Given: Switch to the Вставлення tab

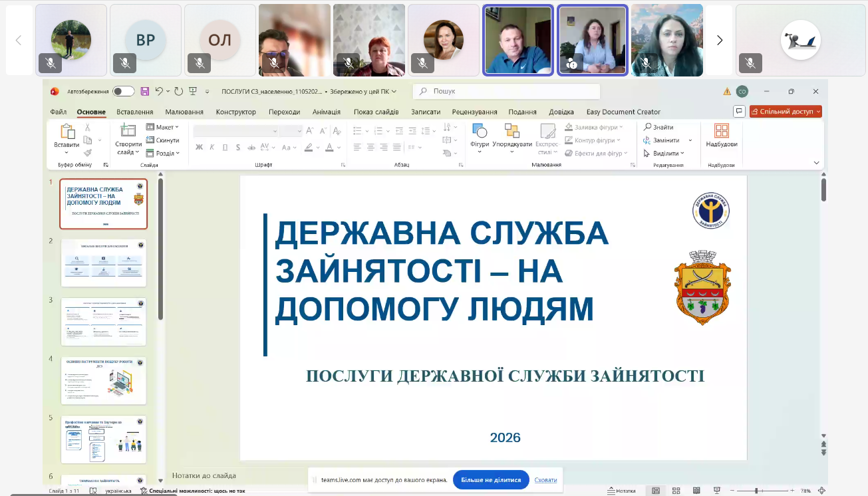Looking at the screenshot, I should (134, 112).
